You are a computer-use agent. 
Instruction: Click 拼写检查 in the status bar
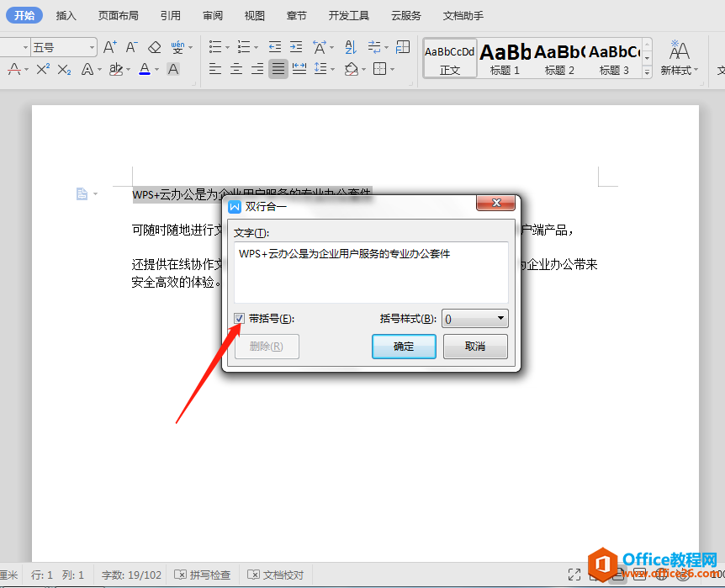coord(202,575)
